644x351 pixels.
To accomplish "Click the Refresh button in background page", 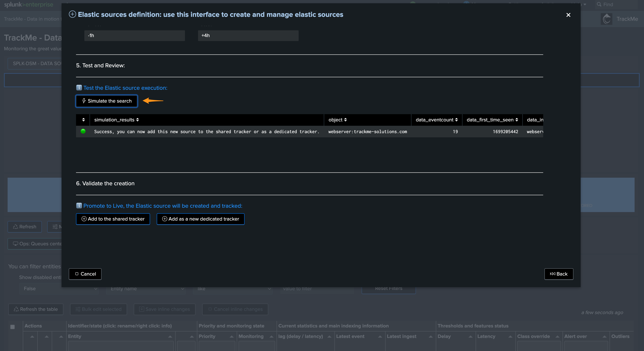I will (24, 227).
